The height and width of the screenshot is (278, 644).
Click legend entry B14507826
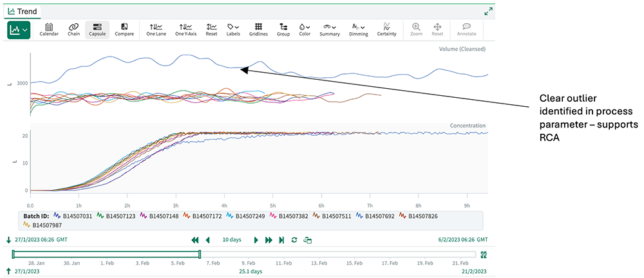[x=418, y=216]
